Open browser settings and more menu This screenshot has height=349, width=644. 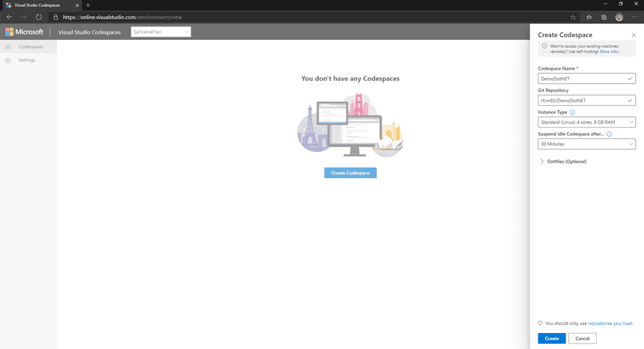point(635,17)
